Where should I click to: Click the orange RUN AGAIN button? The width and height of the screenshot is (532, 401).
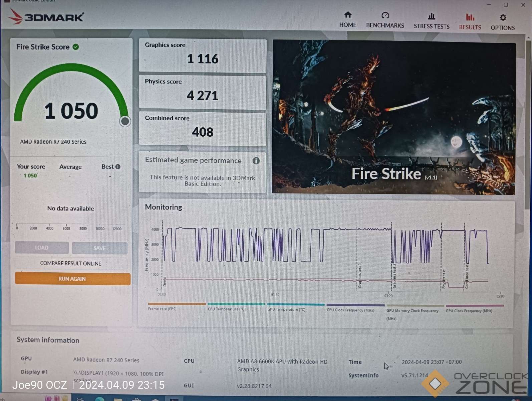[72, 279]
